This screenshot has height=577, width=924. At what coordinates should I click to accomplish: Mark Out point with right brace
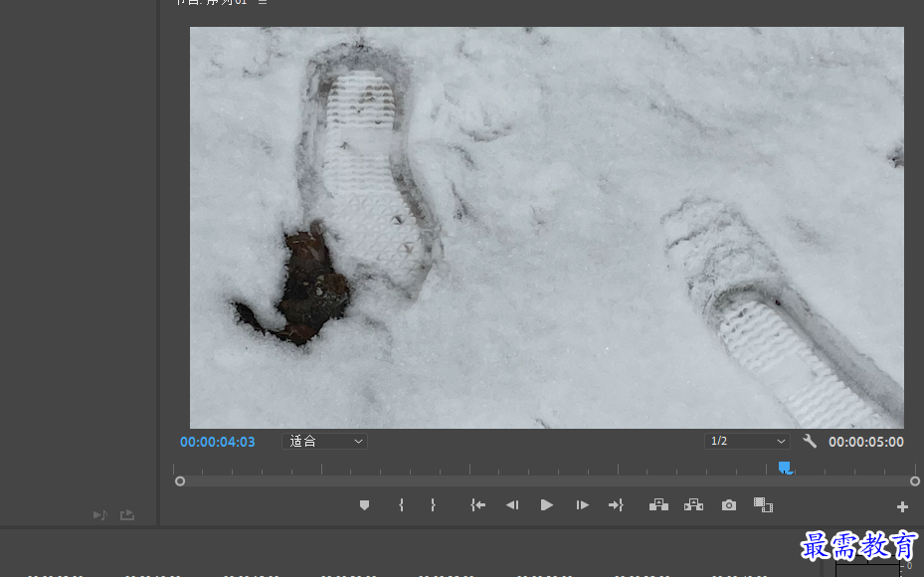pos(433,505)
